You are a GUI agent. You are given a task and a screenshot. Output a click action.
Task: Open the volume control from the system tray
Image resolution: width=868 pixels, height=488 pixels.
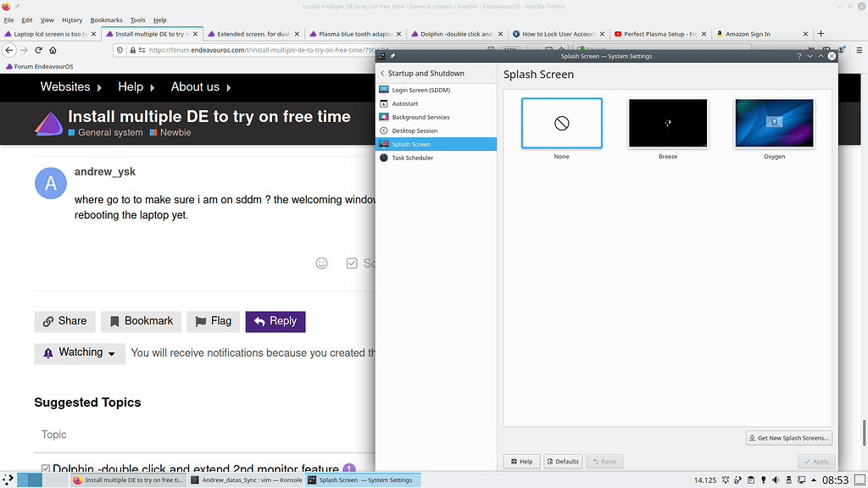(775, 480)
